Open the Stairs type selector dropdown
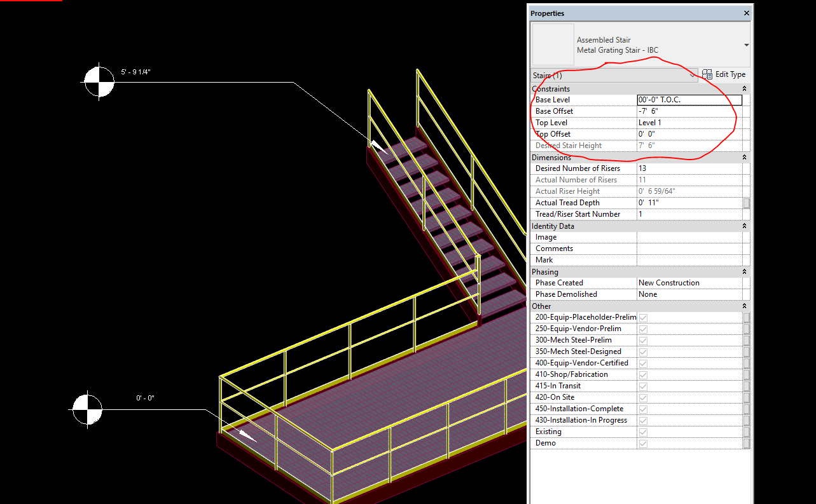The width and height of the screenshot is (816, 504). (x=693, y=75)
